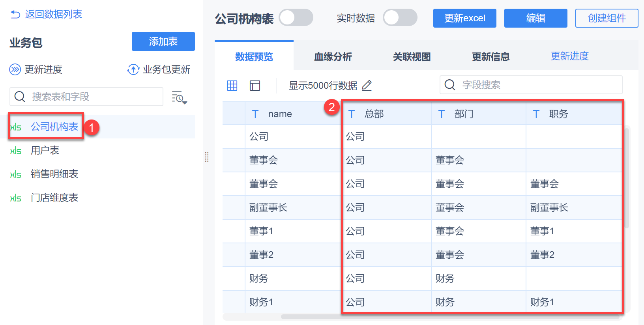Click the T type icon of name column
Viewport: 644px width, 325px height.
(255, 114)
